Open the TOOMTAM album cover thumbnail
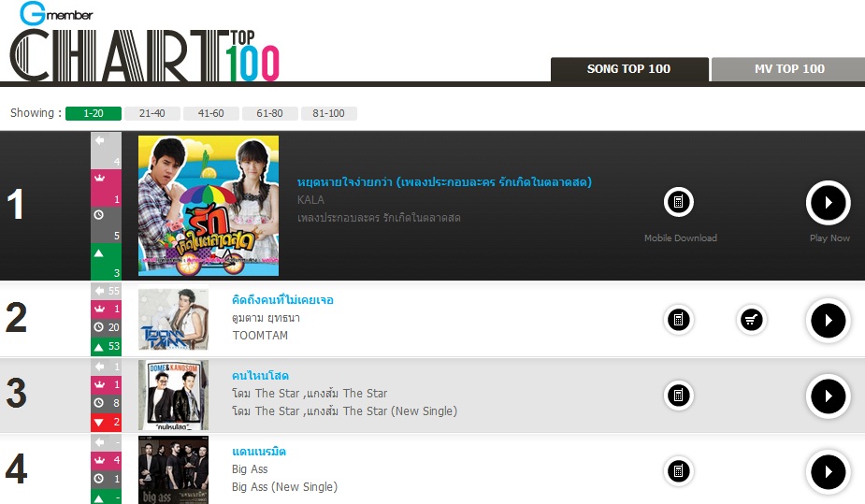 pyautogui.click(x=173, y=319)
